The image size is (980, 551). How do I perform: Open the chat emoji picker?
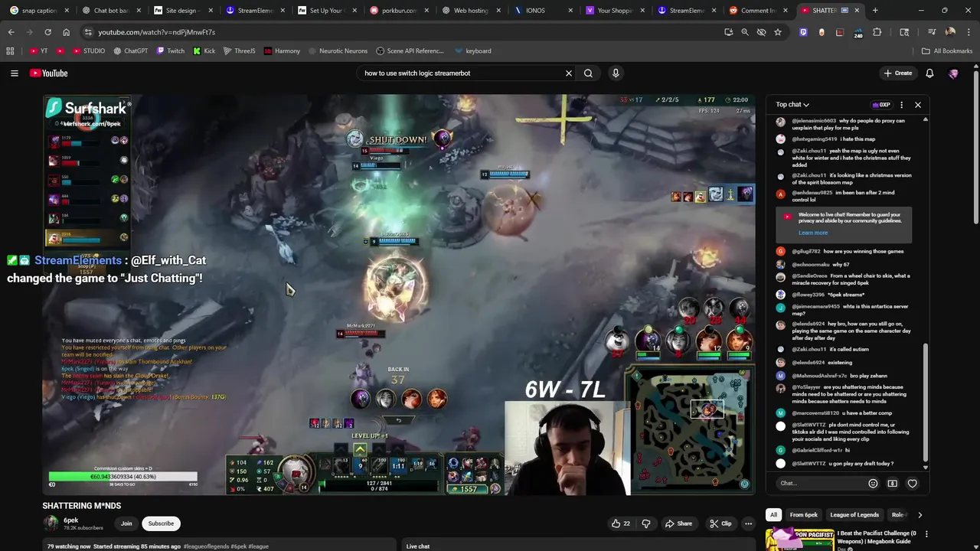click(873, 483)
